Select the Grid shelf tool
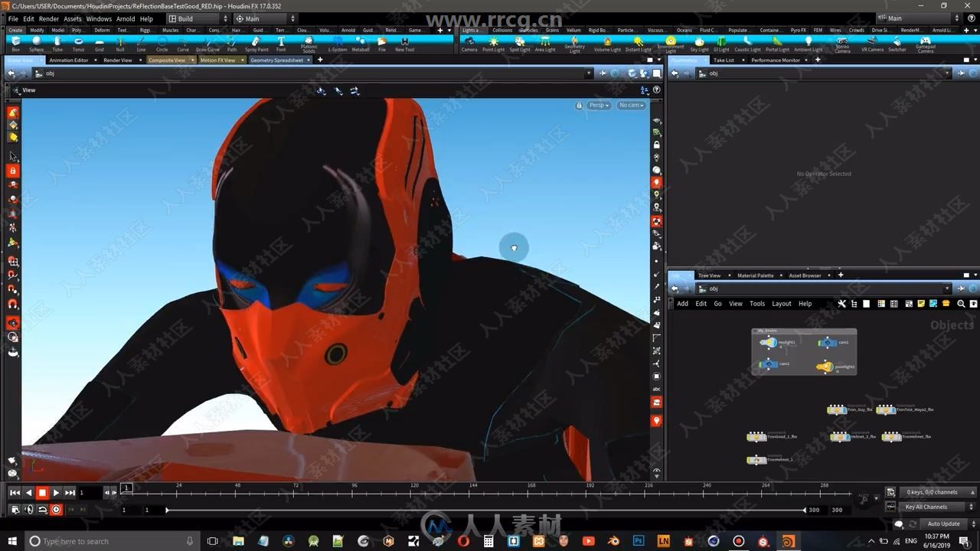 coord(100,44)
